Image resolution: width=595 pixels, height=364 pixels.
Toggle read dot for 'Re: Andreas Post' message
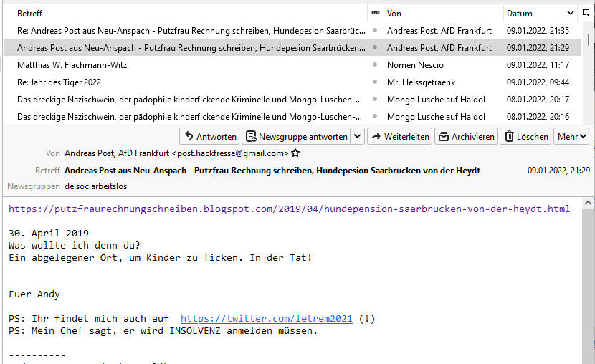(375, 30)
